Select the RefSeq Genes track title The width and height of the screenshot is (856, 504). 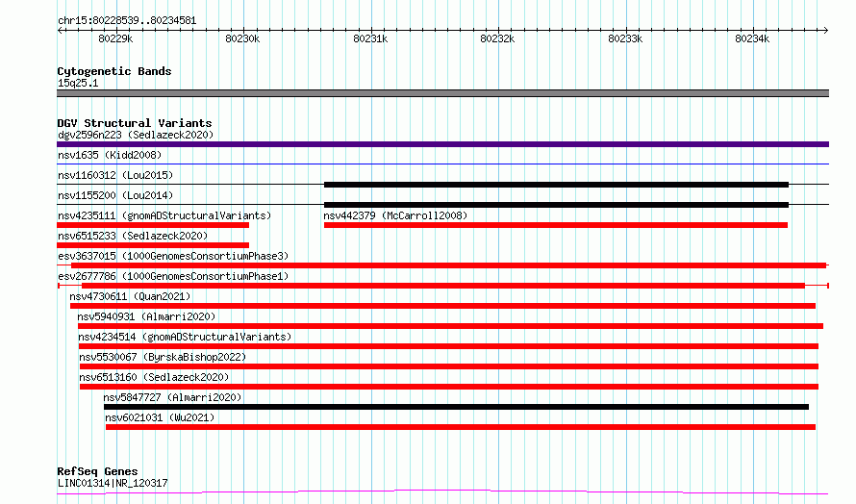click(x=97, y=471)
